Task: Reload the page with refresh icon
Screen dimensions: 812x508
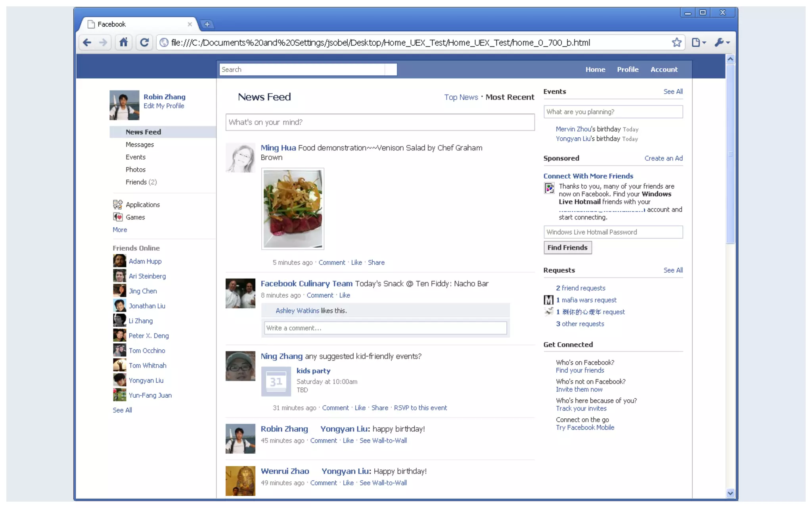Action: tap(144, 42)
